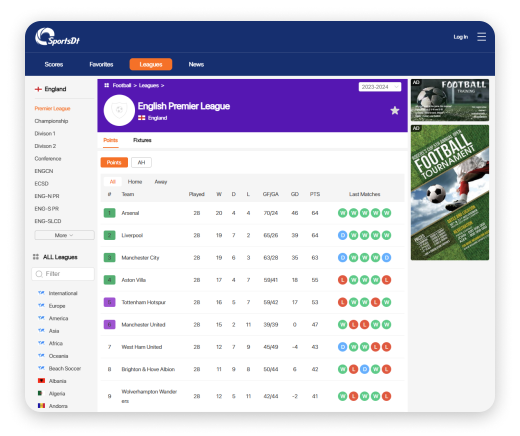Open the Favorites tab

(x=101, y=64)
